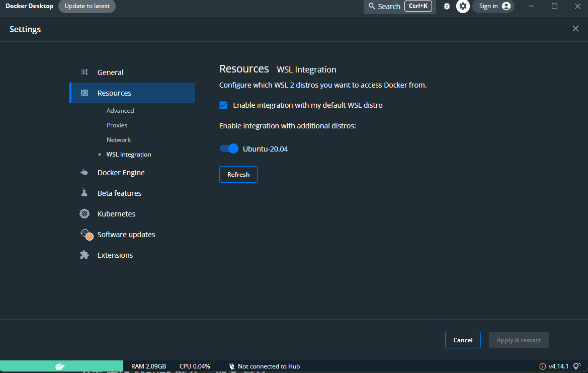Viewport: 588px width, 373px height.
Task: Toggle off Ubuntu-20.04 integration switch
Action: click(x=229, y=148)
